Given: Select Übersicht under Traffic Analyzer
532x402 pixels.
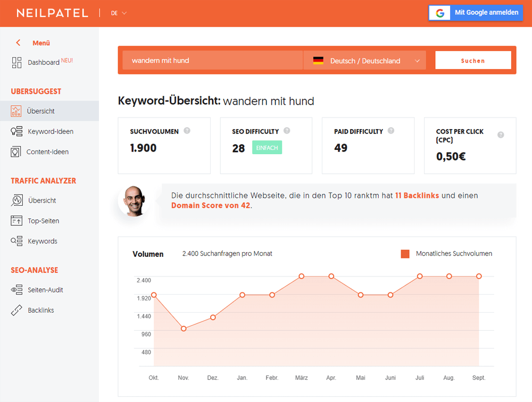Looking at the screenshot, I should 41,200.
